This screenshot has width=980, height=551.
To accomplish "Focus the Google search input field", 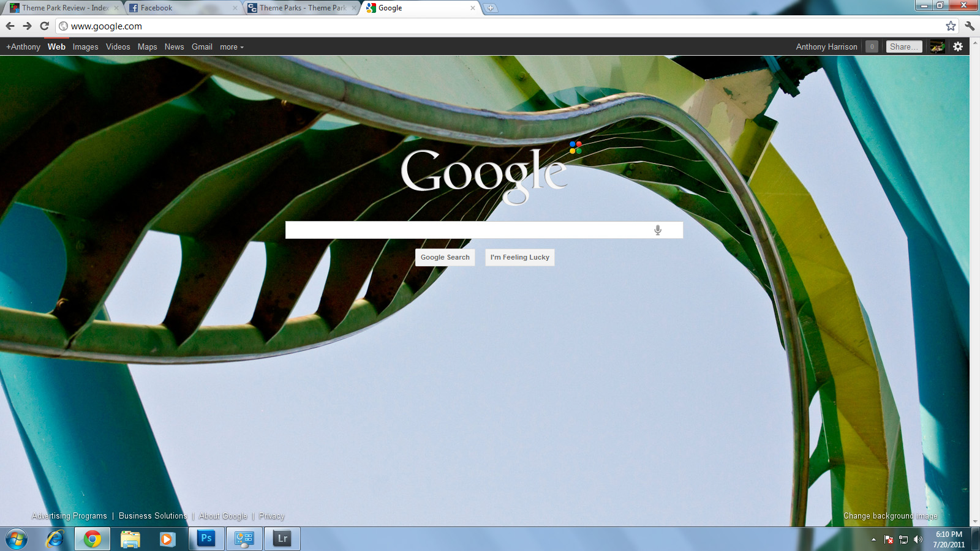I will pos(484,230).
